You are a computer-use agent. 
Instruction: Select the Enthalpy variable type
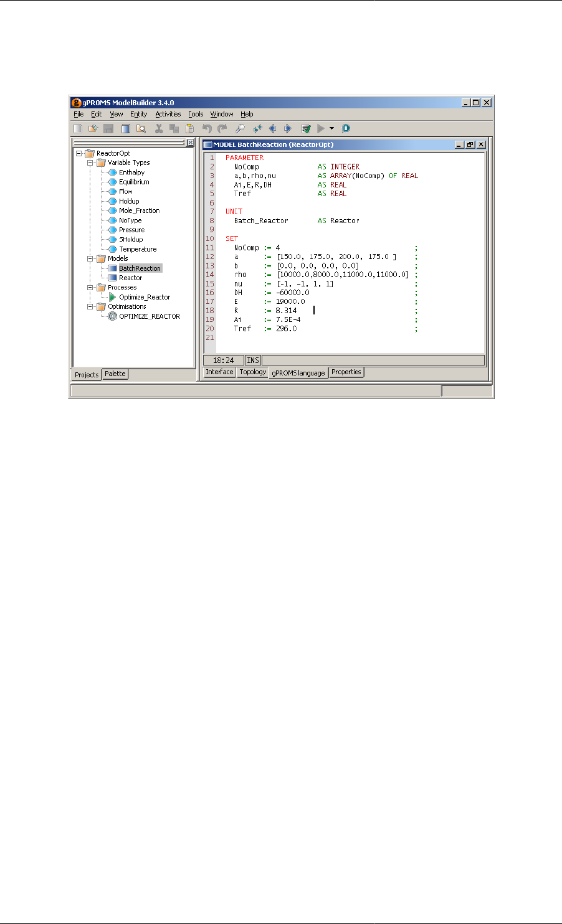pos(131,172)
